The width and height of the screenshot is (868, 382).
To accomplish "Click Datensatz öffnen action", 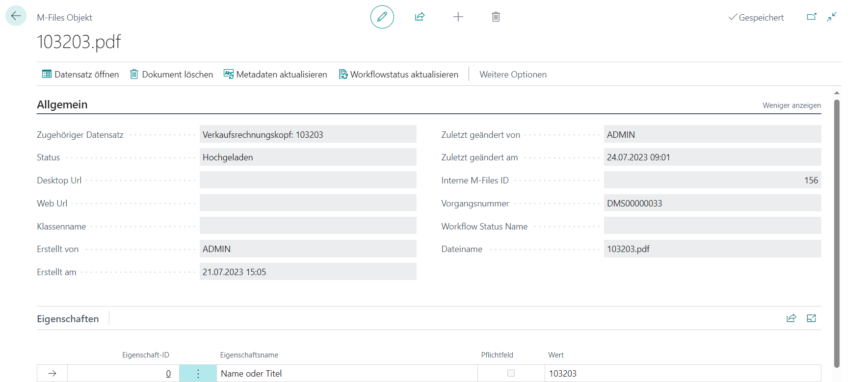I will pos(80,75).
